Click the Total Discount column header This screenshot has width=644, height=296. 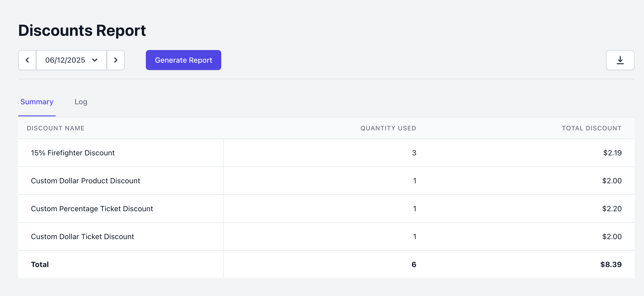coord(592,128)
